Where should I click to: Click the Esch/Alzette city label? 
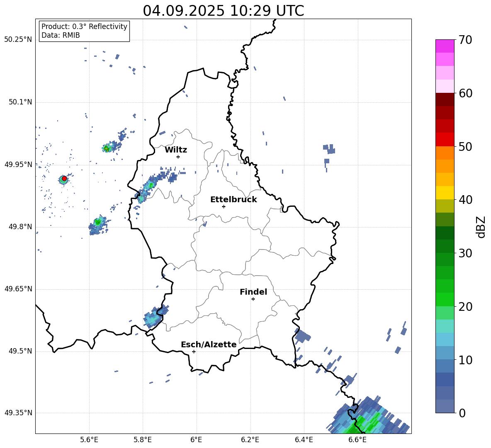click(x=209, y=344)
